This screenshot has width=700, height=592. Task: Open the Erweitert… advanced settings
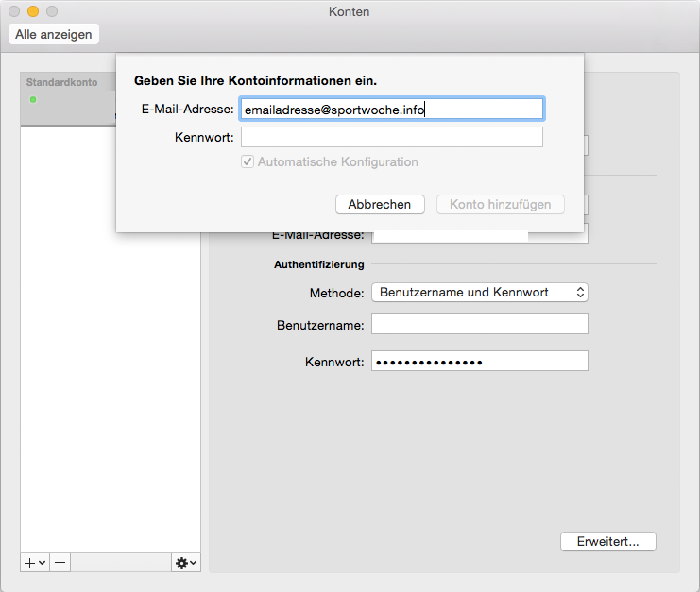click(x=608, y=541)
